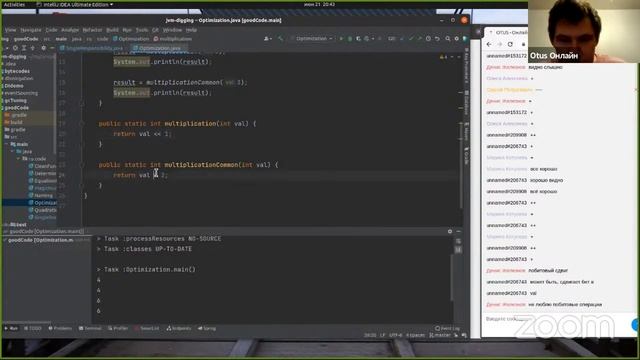Click the Git push arrow icon
Screen dimensions: 640x360
pos(420,39)
